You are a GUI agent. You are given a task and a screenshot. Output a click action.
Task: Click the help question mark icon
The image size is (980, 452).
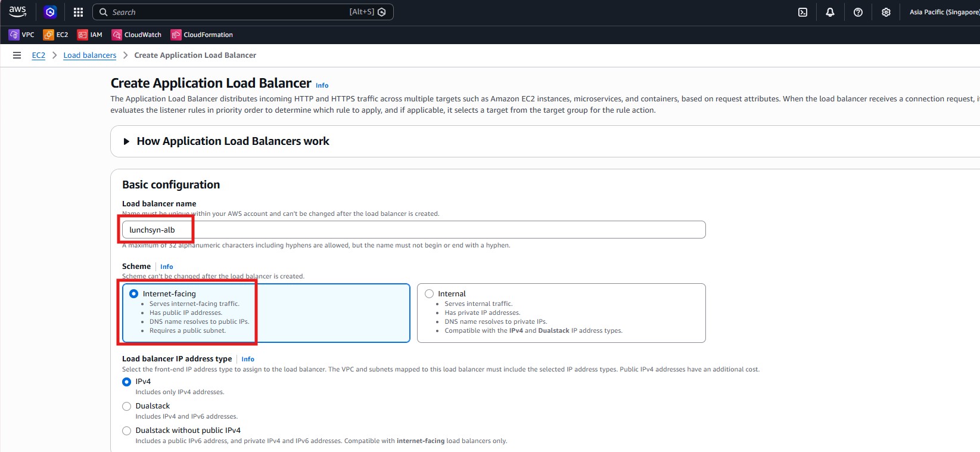[x=858, y=12]
